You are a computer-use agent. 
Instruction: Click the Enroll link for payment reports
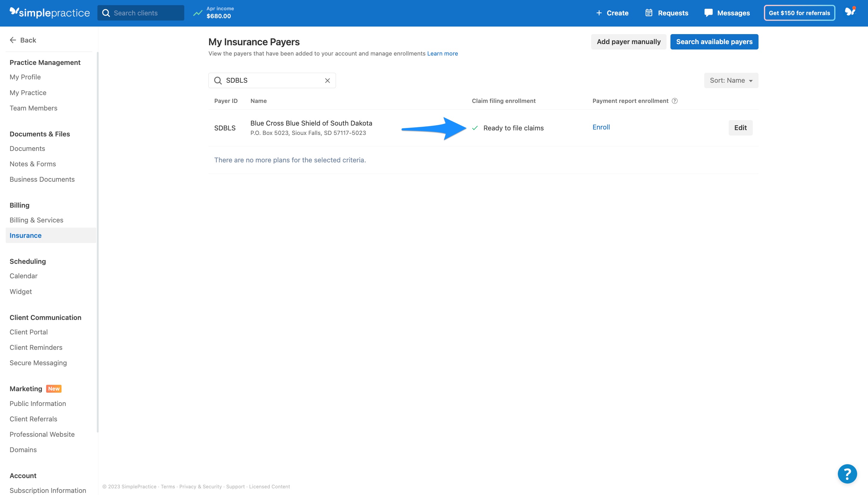coord(601,127)
